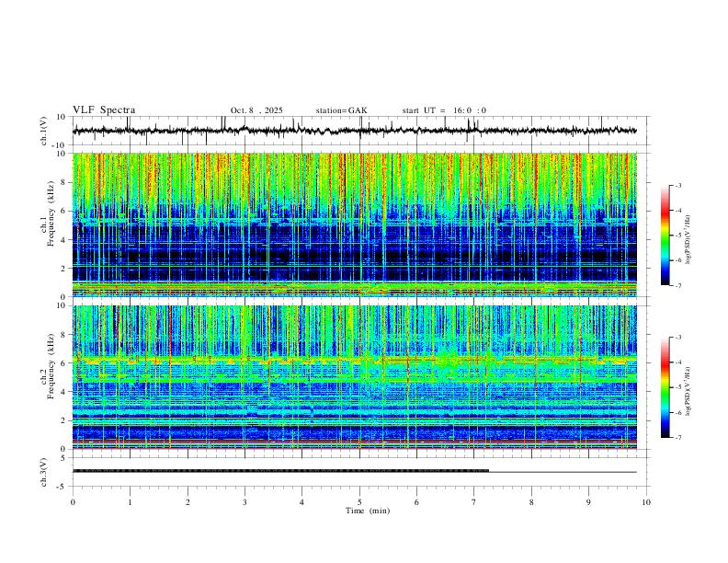
Task: Click the ch.1(V) waveform axis label
Action: (44, 131)
